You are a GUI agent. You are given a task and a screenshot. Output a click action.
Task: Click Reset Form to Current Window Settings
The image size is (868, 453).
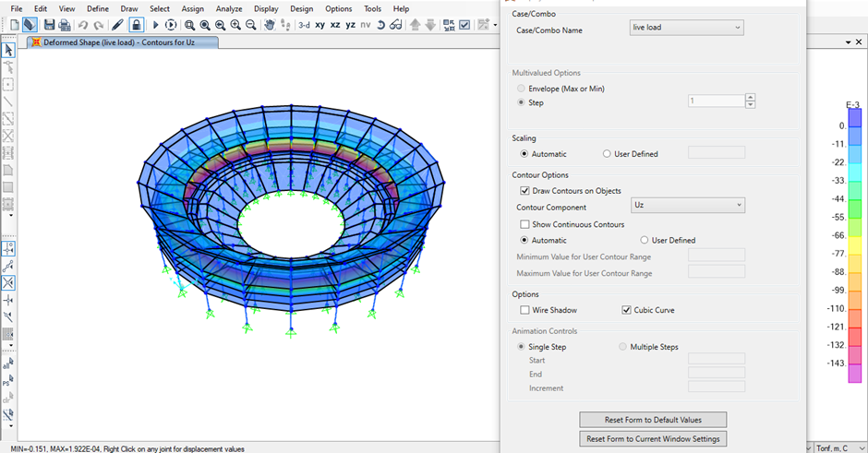pyautogui.click(x=653, y=438)
